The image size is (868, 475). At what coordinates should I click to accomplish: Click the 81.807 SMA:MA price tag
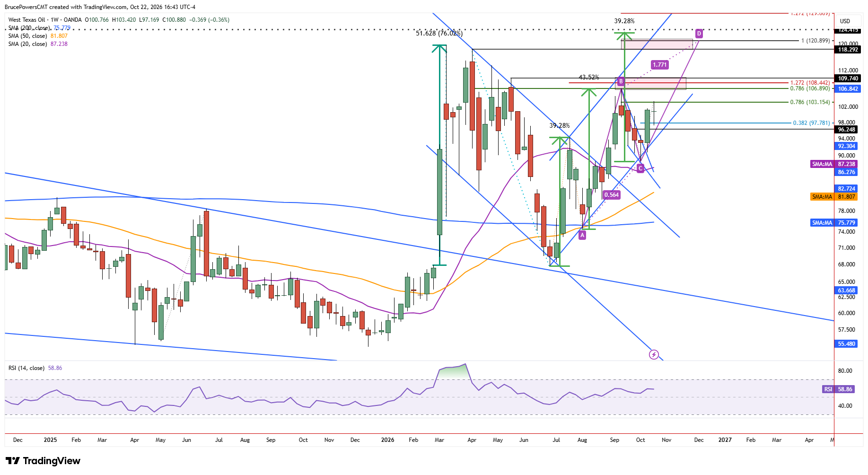833,197
